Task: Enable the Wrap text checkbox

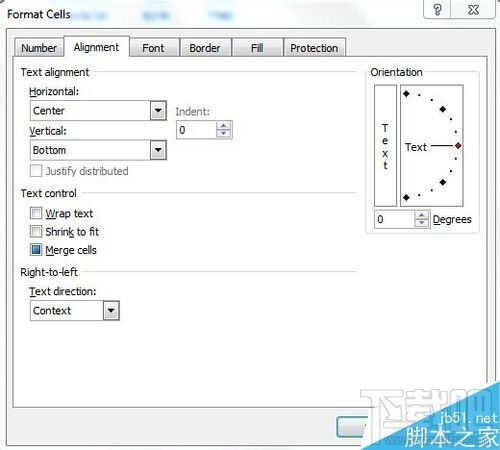Action: (x=36, y=213)
